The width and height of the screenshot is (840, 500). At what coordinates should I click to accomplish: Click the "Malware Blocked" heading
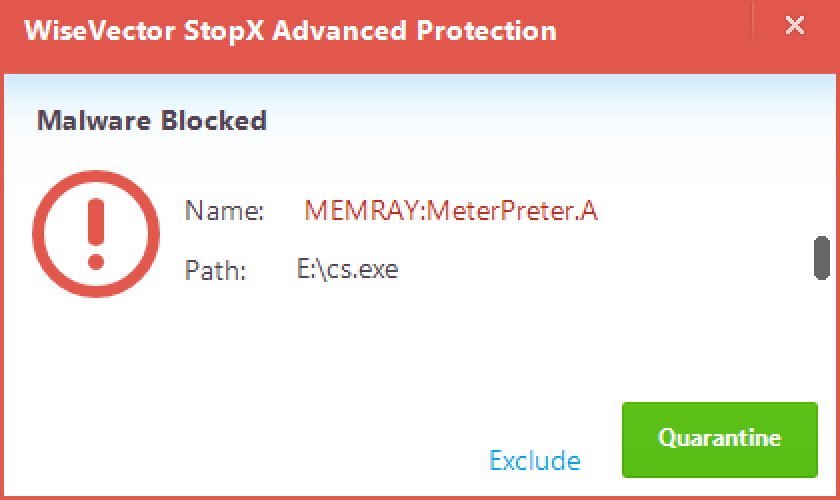coord(152,121)
